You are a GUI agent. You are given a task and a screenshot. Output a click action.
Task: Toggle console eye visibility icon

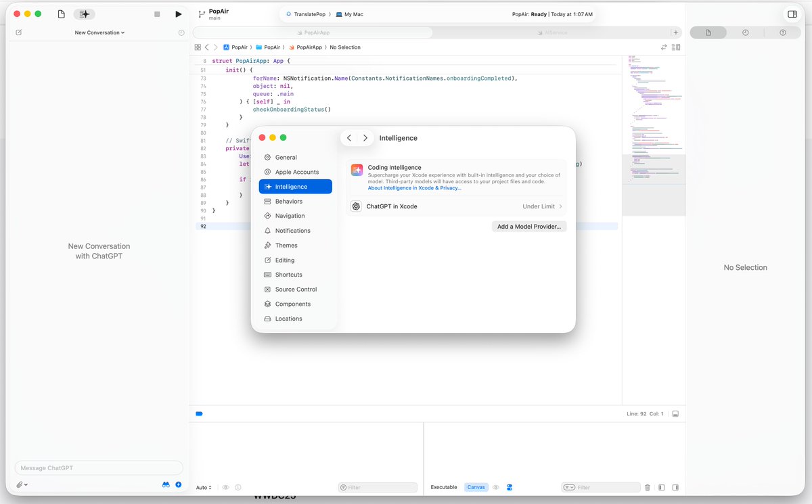tap(496, 487)
